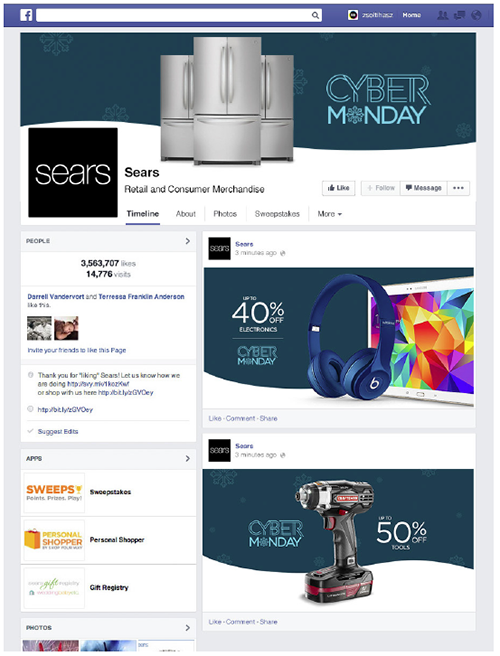Image resolution: width=500 pixels, height=656 pixels.
Task: Click the Suggest Edits checkmark link
Action: pyautogui.click(x=53, y=431)
